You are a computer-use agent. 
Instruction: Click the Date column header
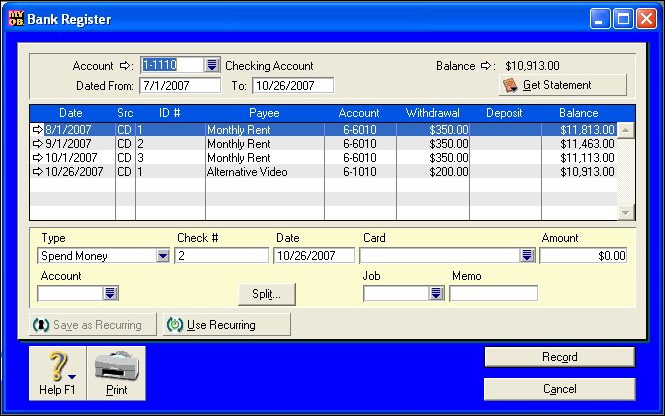click(71, 113)
